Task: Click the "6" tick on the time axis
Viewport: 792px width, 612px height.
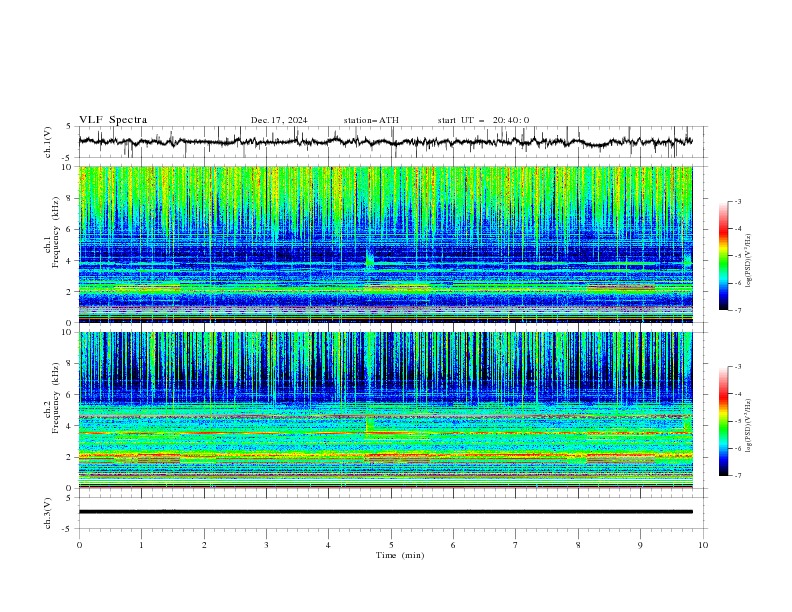Action: (453, 545)
